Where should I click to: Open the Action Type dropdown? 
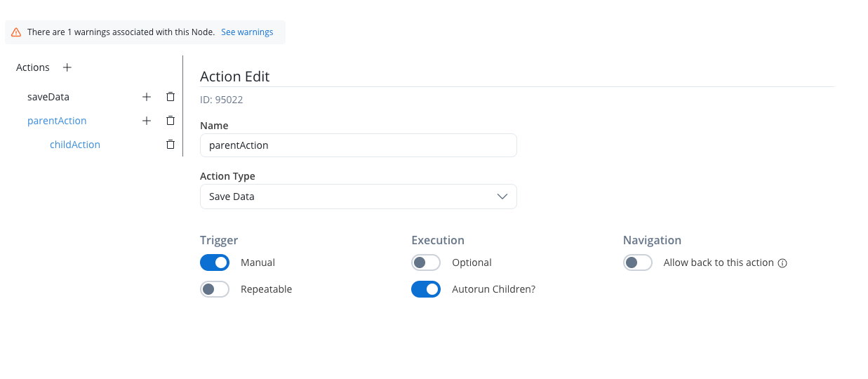coord(358,197)
